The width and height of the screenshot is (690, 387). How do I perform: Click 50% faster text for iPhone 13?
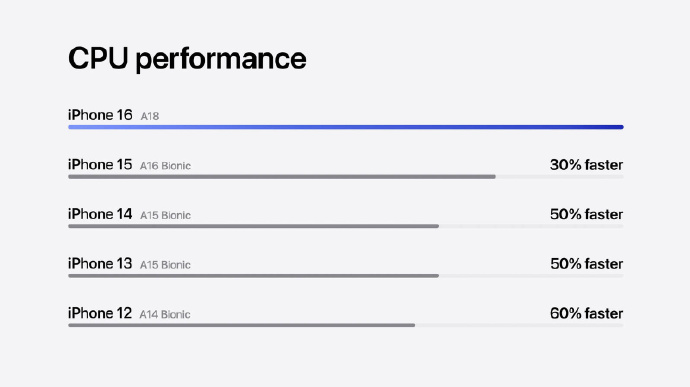click(586, 264)
